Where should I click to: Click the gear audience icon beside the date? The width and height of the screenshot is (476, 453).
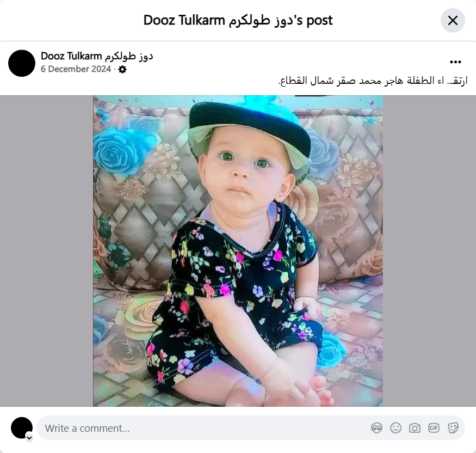(x=122, y=70)
